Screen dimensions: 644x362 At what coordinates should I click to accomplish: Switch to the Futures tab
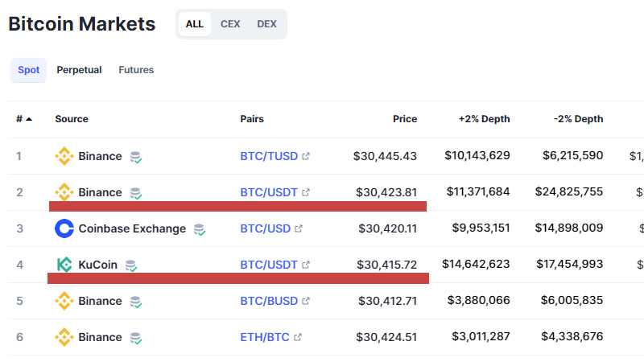click(x=136, y=70)
